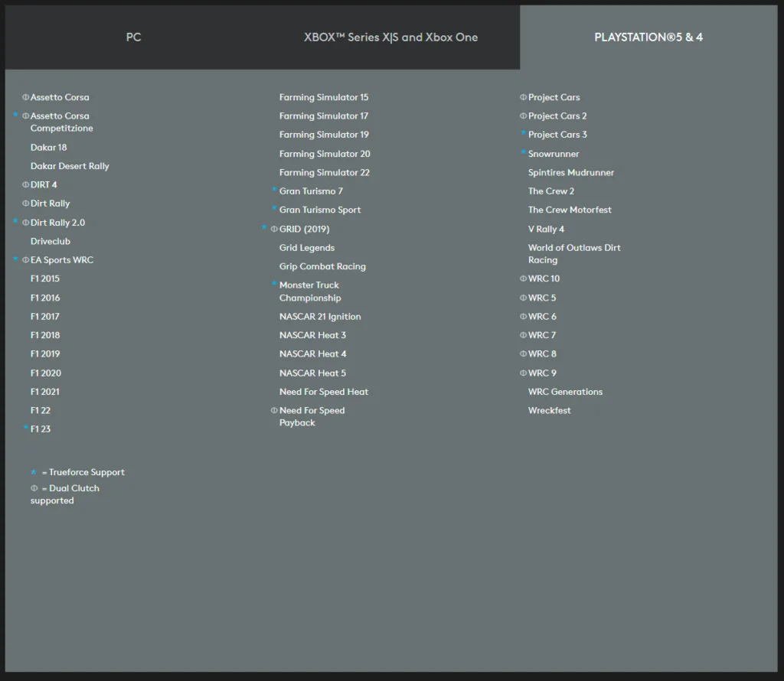Click the dual clutch icon beside WRC 9

[523, 373]
